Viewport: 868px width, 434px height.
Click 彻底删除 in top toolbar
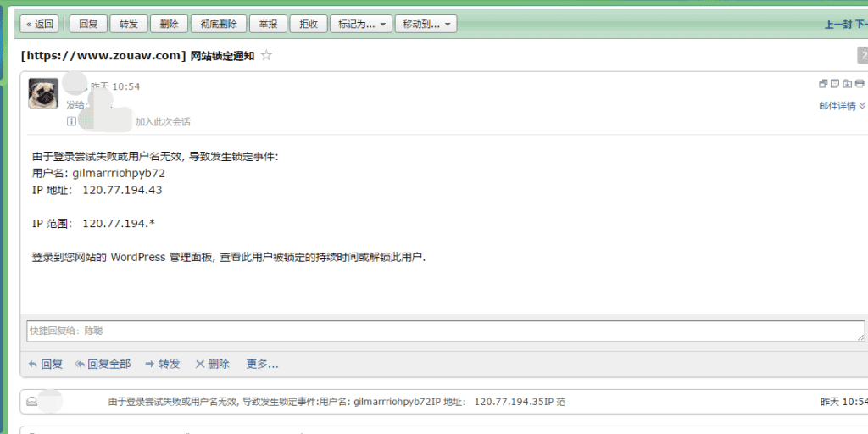coord(220,25)
